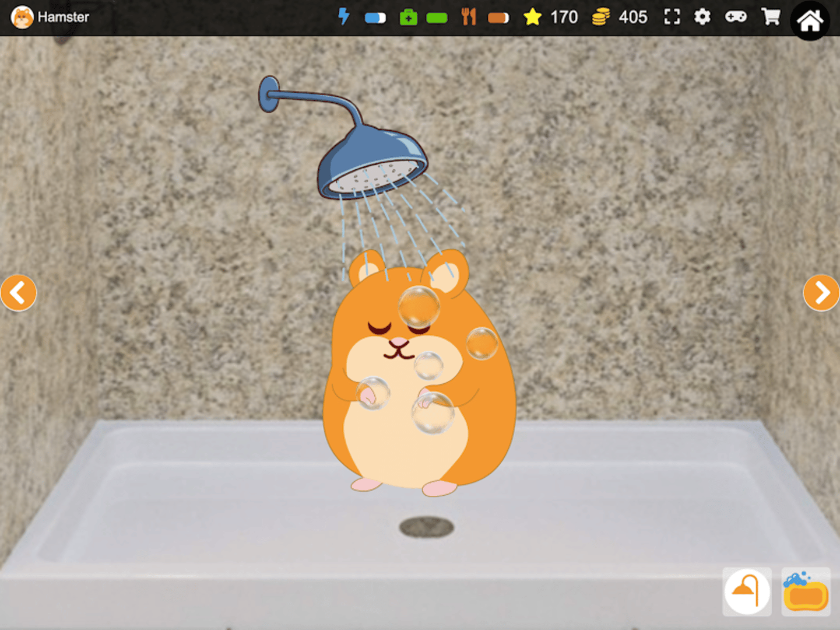Viewport: 840px width, 630px height.
Task: Click the green medical kit health icon
Action: [x=408, y=17]
